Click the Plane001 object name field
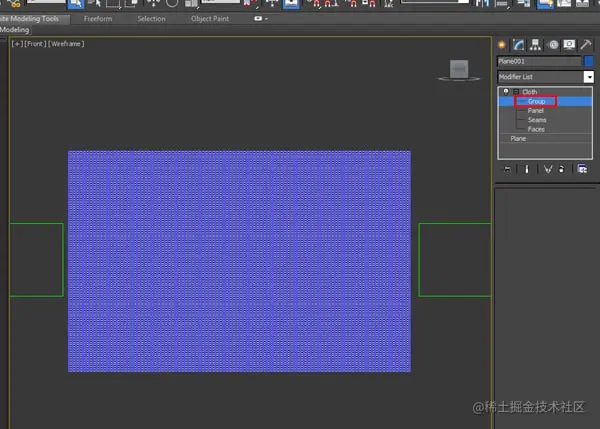 click(539, 61)
